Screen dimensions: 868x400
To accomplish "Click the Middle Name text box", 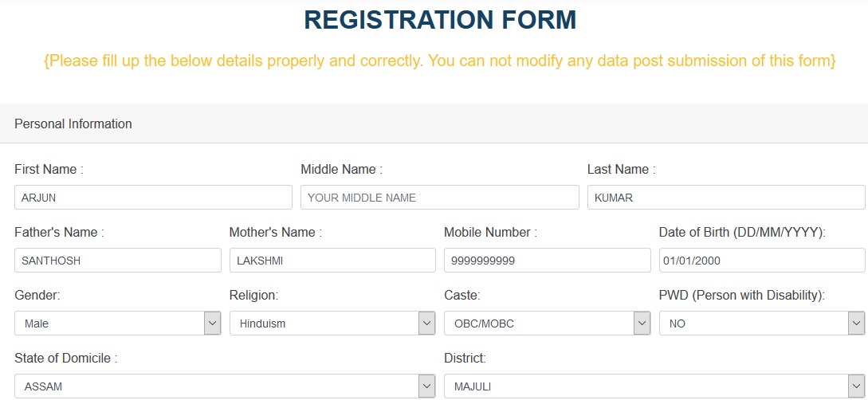I will point(439,198).
